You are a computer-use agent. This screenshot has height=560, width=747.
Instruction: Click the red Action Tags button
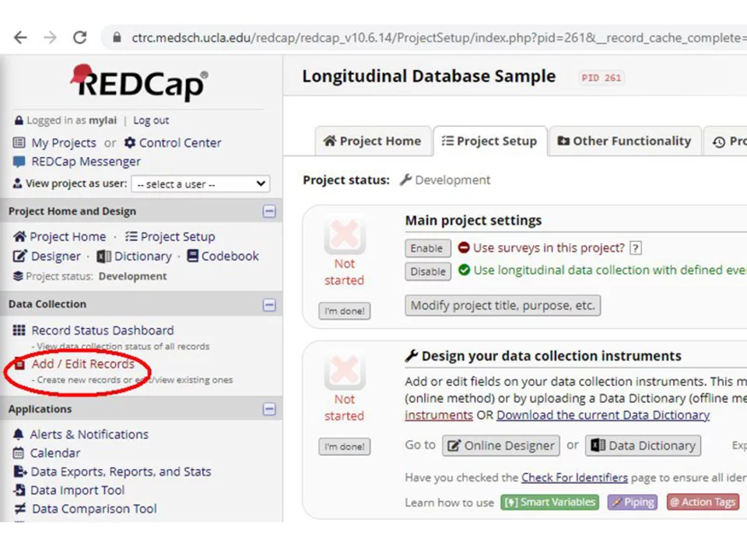703,502
